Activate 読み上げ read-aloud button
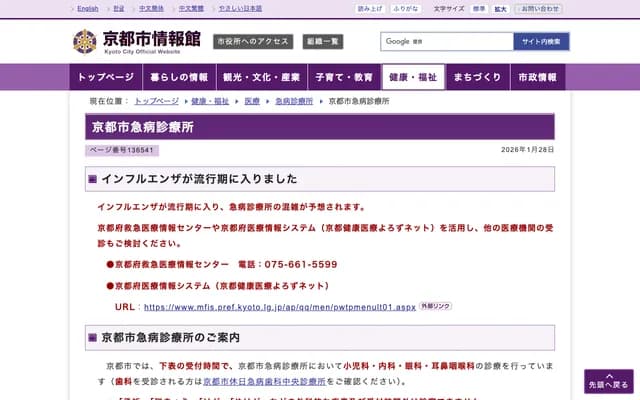 point(370,9)
